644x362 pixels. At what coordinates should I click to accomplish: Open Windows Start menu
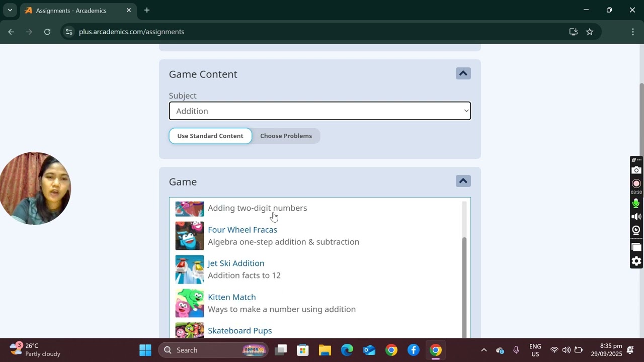[145, 350]
